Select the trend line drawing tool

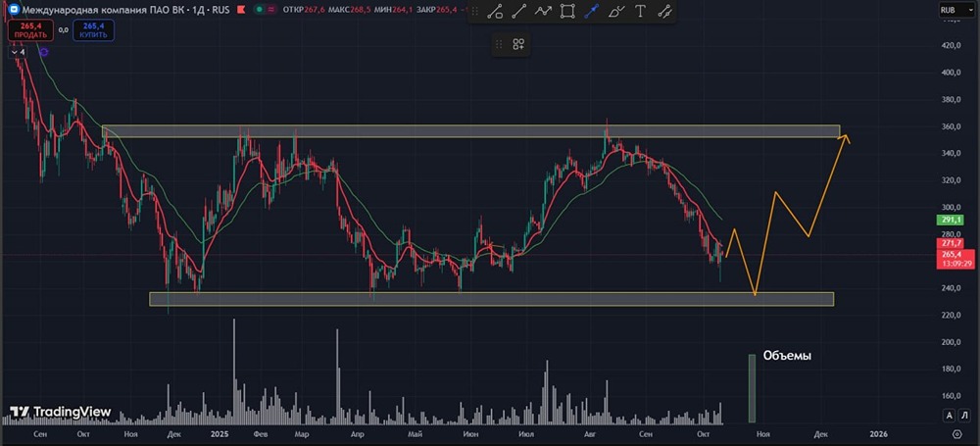click(x=519, y=12)
